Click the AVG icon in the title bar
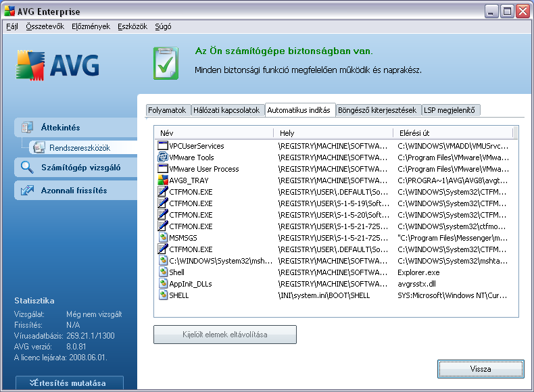The image size is (534, 392). click(x=9, y=11)
